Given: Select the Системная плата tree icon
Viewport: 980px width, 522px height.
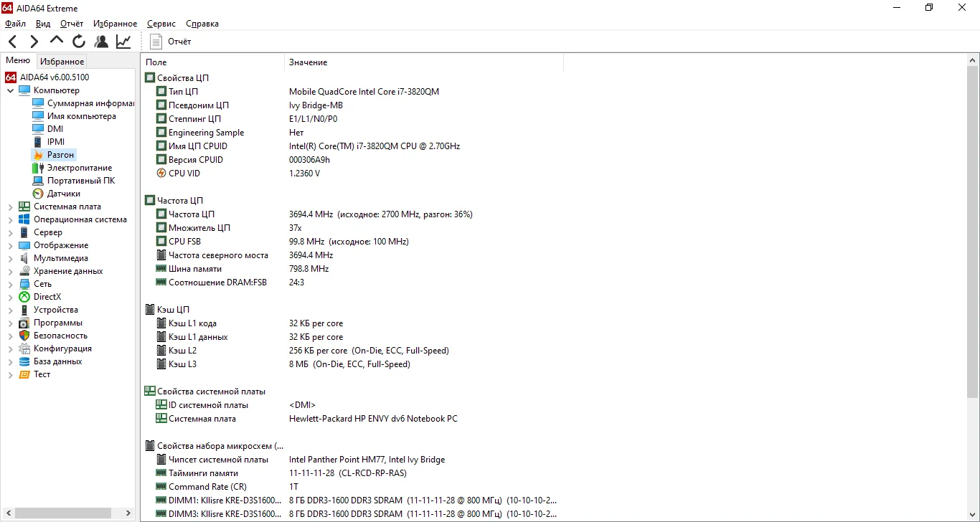Looking at the screenshot, I should click(24, 207).
